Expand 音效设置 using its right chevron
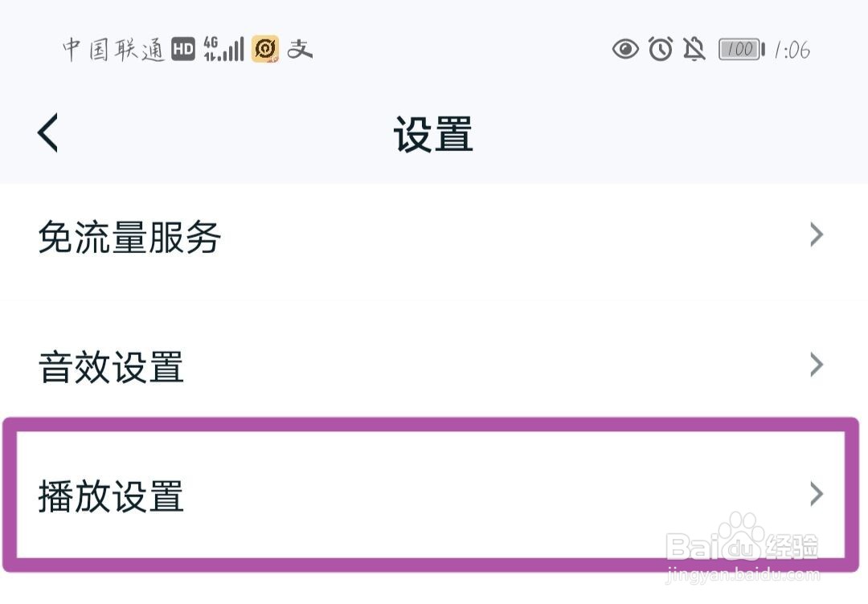The width and height of the screenshot is (868, 604). [817, 365]
